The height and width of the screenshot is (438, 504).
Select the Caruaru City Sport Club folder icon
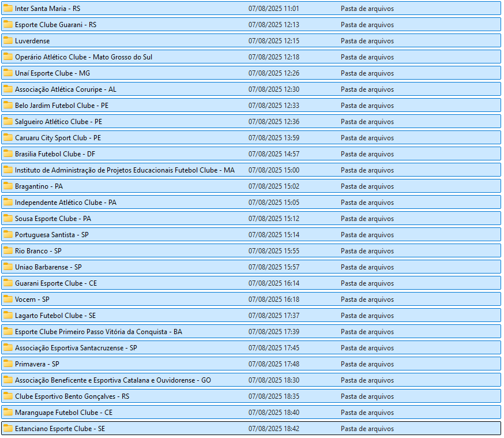[x=7, y=138]
